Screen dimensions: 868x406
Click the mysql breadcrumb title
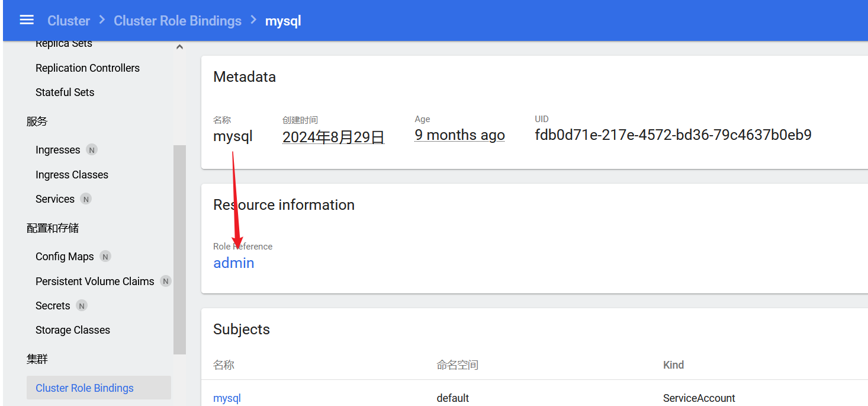[x=283, y=21]
